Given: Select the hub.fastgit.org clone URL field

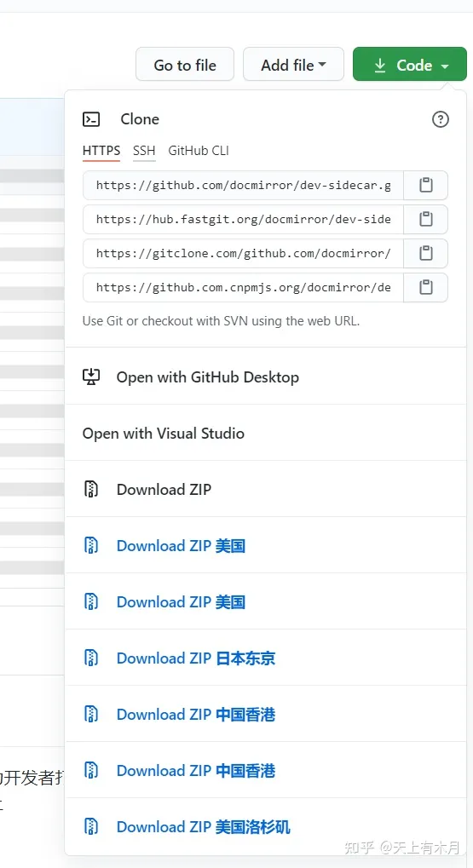Looking at the screenshot, I should (243, 219).
